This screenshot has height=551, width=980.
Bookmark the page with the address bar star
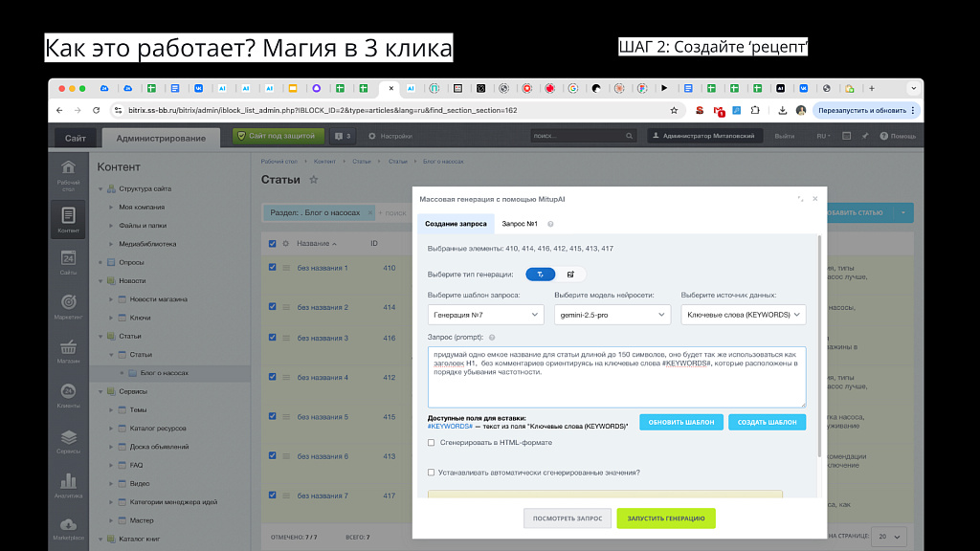tap(674, 110)
